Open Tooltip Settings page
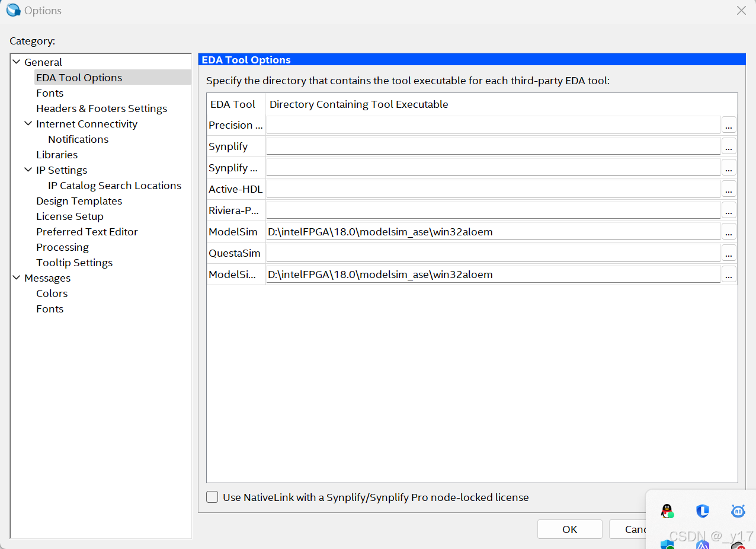Viewport: 756px width, 549px height. (74, 263)
